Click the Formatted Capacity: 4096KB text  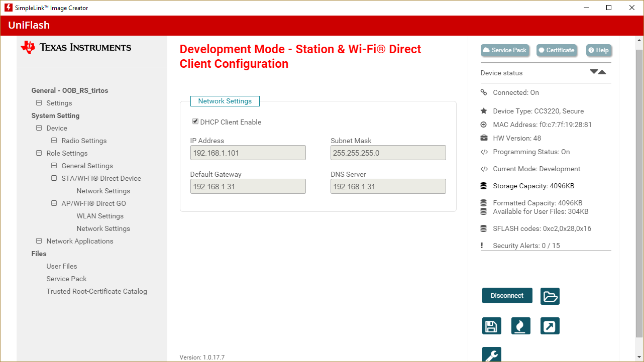[538, 203]
